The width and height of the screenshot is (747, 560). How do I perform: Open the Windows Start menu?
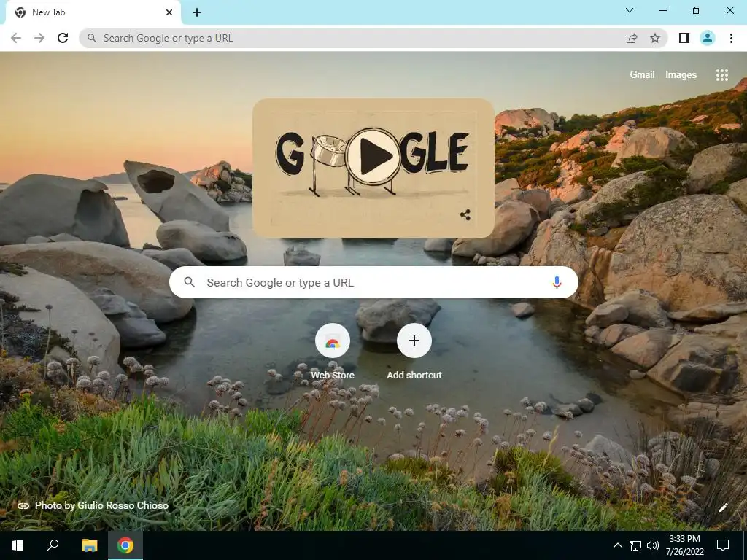[18, 545]
